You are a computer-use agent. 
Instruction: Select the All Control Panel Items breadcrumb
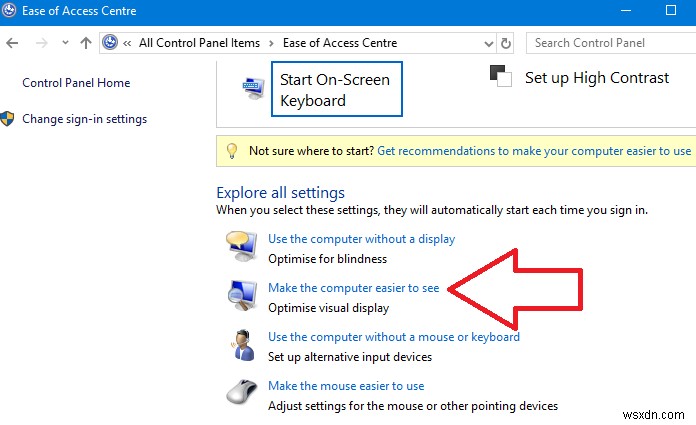[x=199, y=43]
